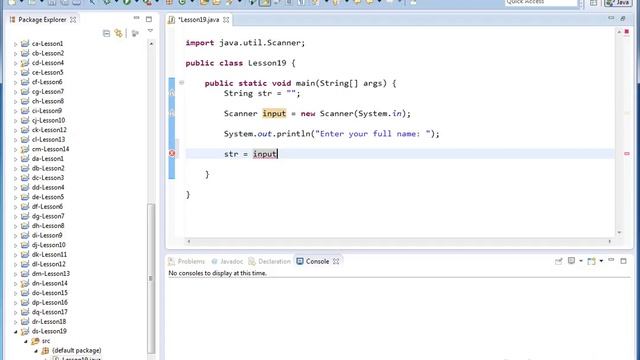Open the Open Console dropdown arrow
The image size is (640, 360).
coord(601,261)
